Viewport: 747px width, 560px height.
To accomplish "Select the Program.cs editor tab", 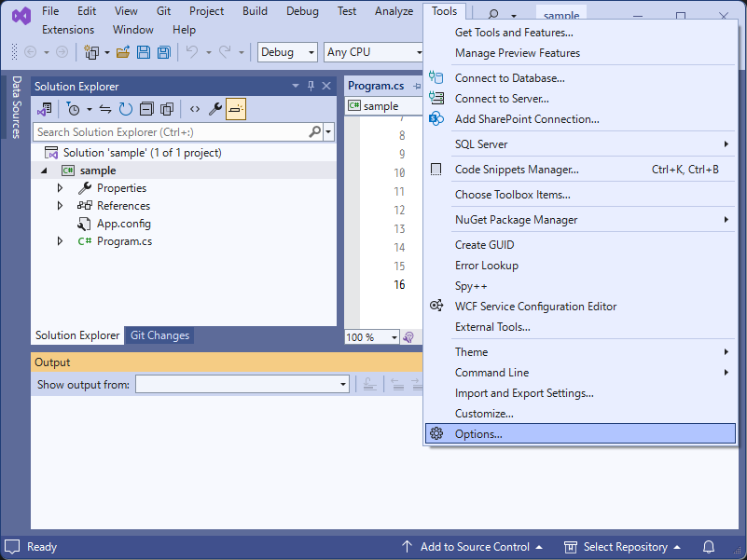I will (x=376, y=86).
